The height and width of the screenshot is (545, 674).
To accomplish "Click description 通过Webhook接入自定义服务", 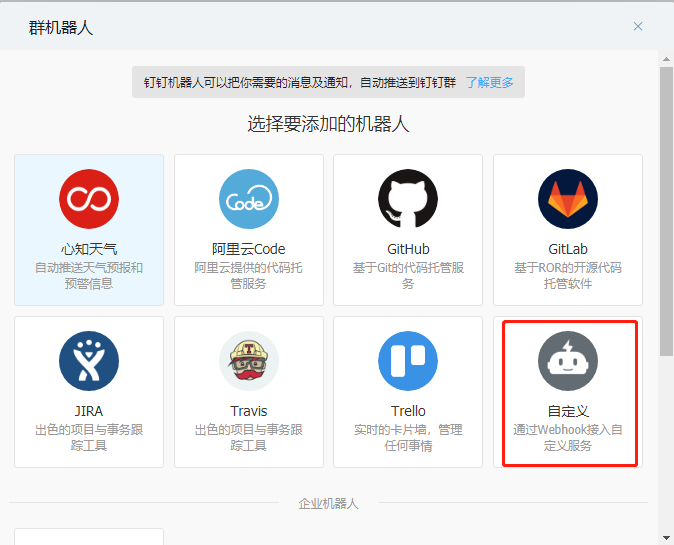I will point(568,438).
